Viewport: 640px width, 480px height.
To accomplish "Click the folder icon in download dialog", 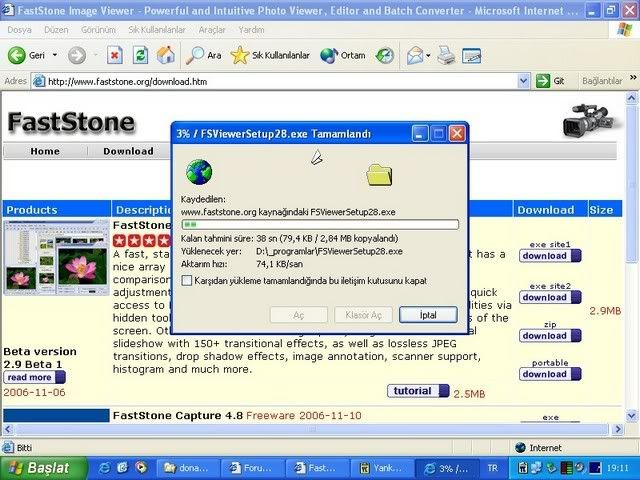I will click(x=379, y=175).
